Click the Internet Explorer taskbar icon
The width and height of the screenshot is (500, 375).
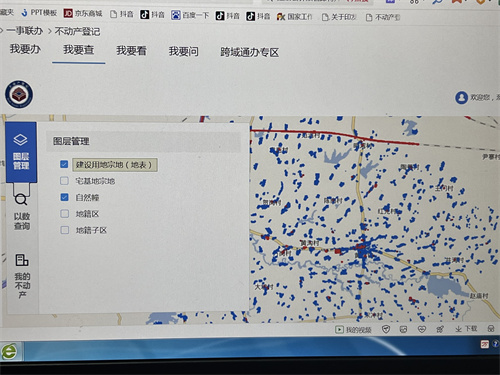pyautogui.click(x=10, y=351)
